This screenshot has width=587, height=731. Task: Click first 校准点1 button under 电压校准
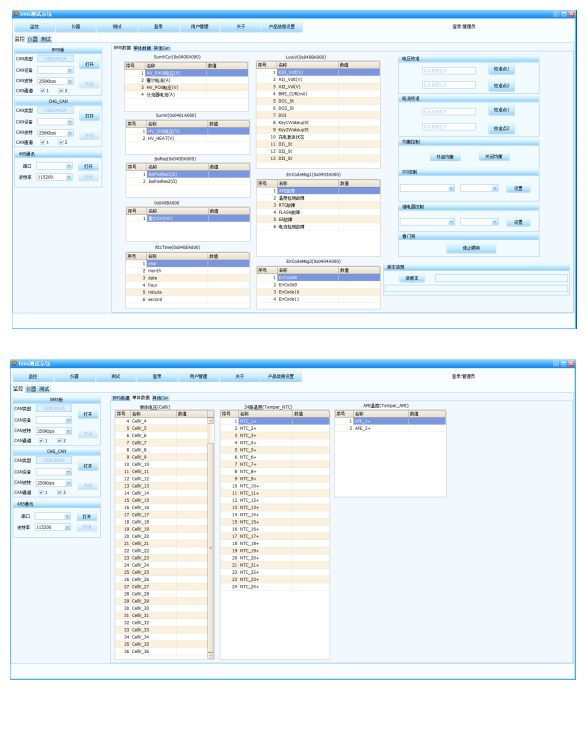click(502, 69)
